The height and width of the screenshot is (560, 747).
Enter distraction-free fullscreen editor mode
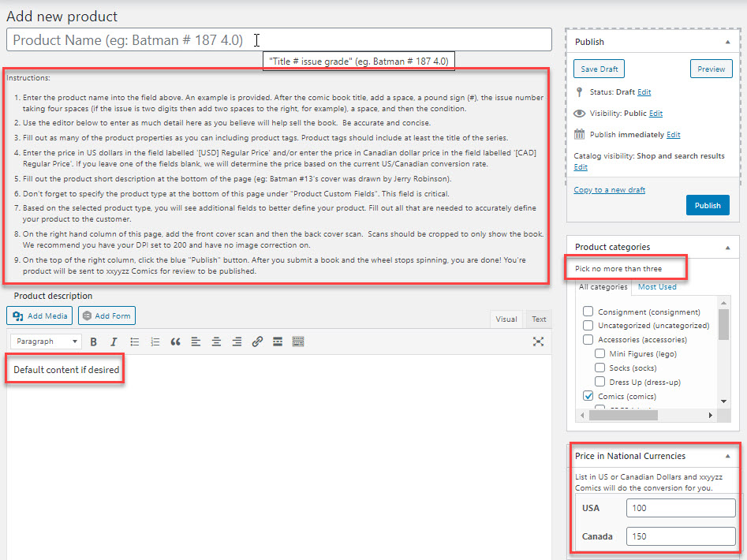point(538,342)
